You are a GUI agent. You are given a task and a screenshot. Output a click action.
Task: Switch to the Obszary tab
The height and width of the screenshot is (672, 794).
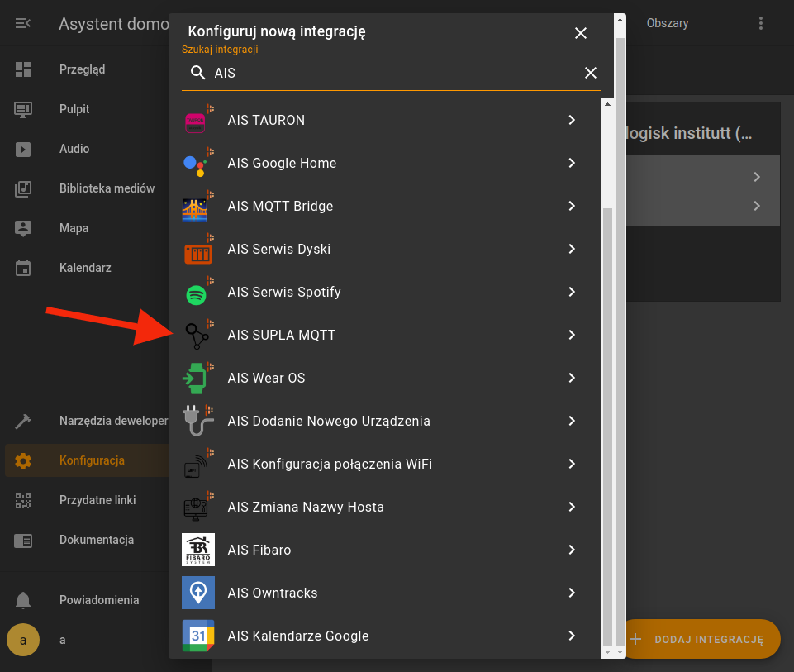[668, 23]
